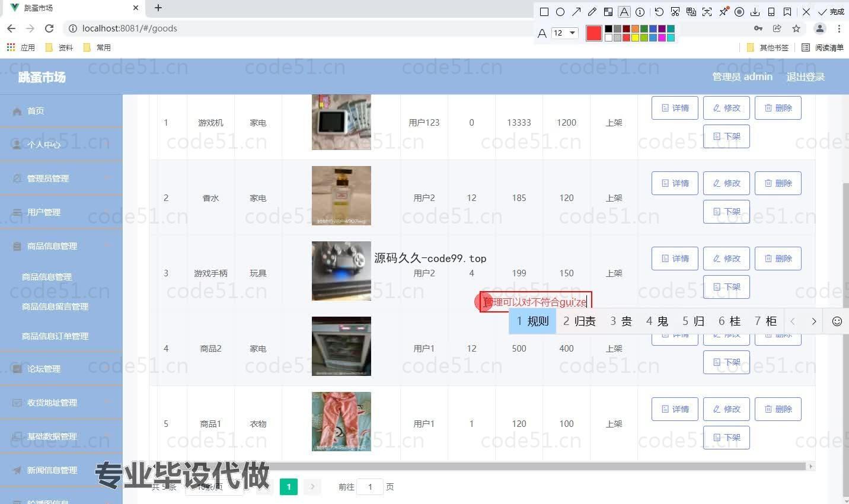Open the Chrome profile avatar
The height and width of the screenshot is (504, 849).
click(819, 28)
